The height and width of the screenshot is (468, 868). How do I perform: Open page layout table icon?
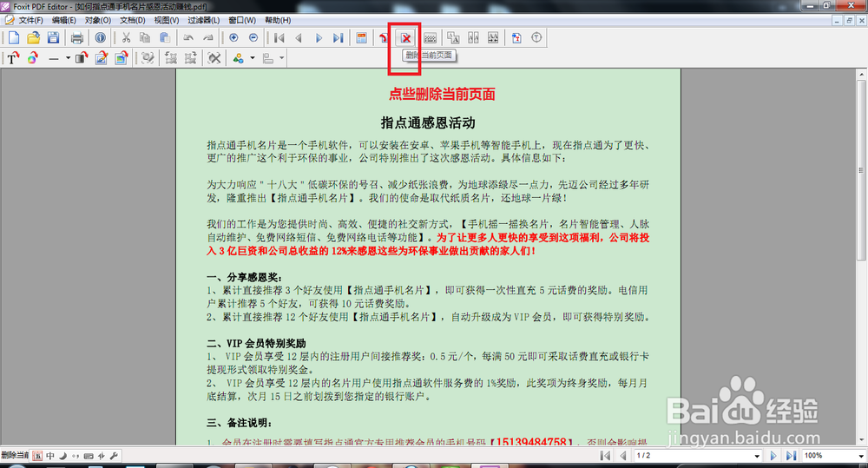[361, 37]
